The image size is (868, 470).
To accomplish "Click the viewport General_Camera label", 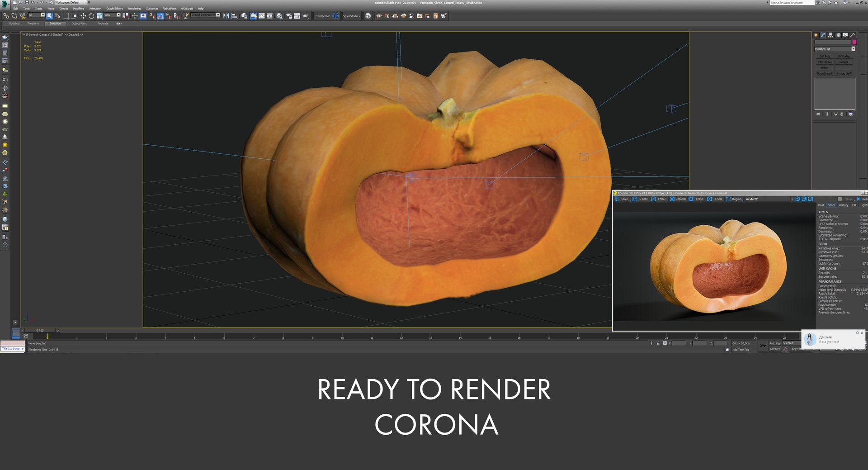I will tap(38, 34).
